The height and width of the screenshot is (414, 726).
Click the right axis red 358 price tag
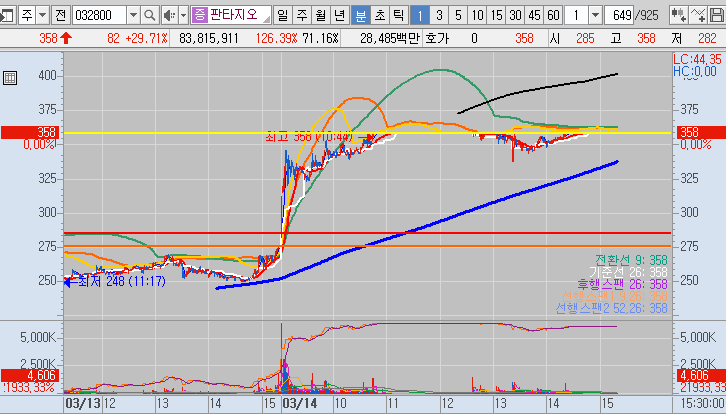[701, 132]
